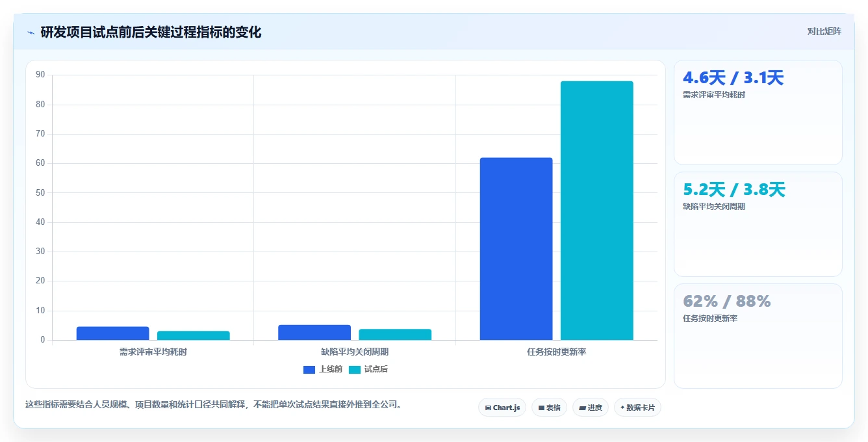Click the lightning icon beside the title

(x=31, y=32)
